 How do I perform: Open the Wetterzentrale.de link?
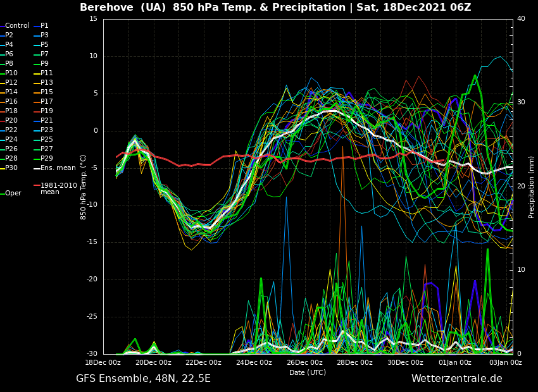(456, 379)
